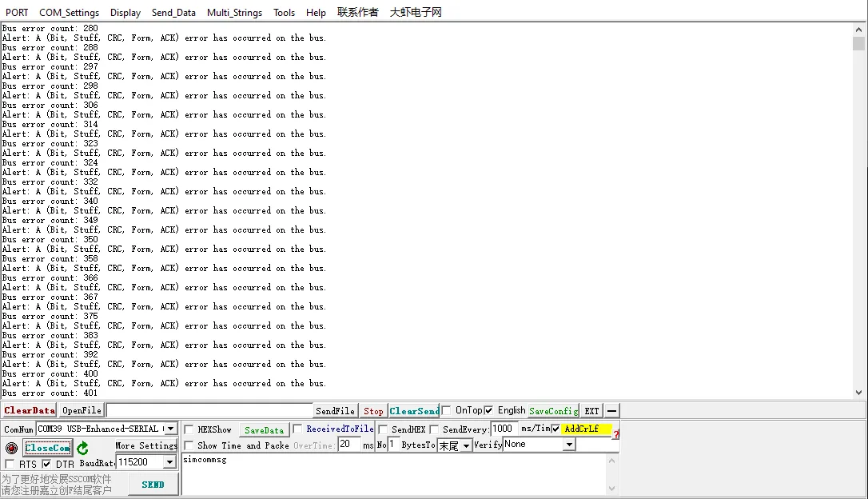Open the ComNum port dropdown
The image size is (868, 499).
170,429
